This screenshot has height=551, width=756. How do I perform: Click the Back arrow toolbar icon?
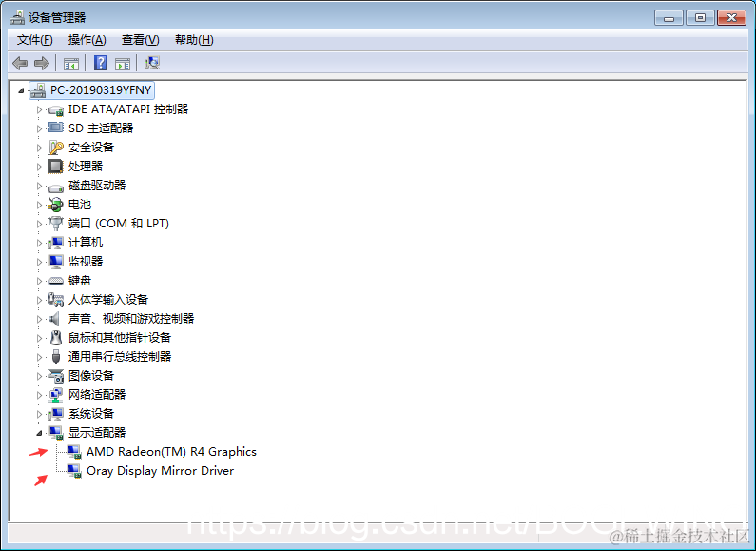coord(20,63)
